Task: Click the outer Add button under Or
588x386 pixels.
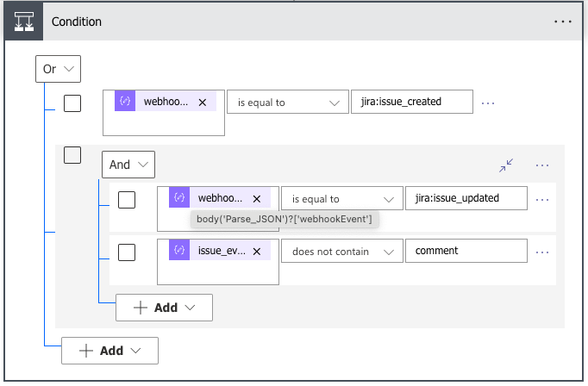Action: 109,351
